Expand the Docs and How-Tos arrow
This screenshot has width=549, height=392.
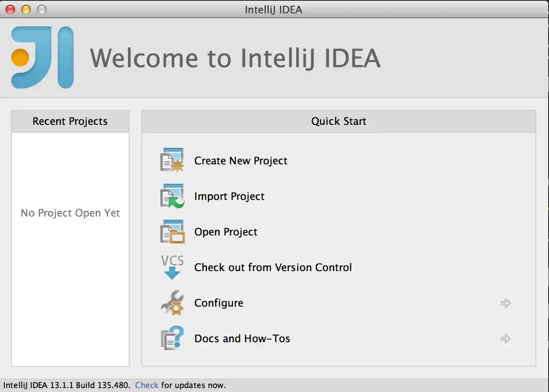506,339
